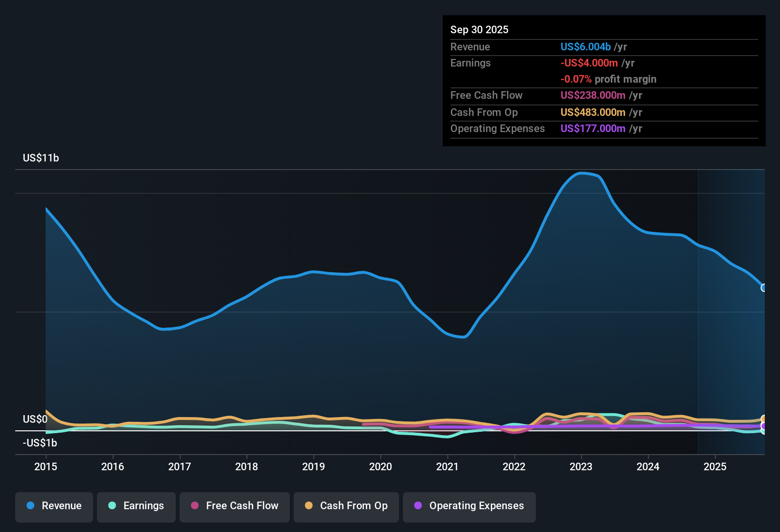Click the blue Revenue area fill of the chart
Viewport: 780px width, 532px height.
[333, 356]
